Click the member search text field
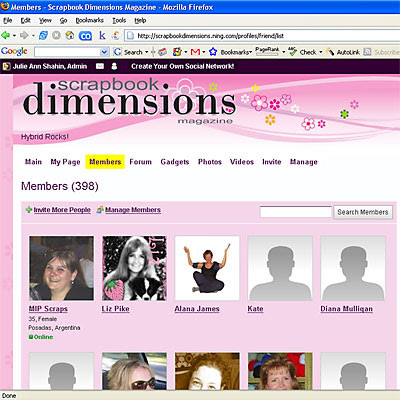The width and height of the screenshot is (400, 400). click(296, 212)
